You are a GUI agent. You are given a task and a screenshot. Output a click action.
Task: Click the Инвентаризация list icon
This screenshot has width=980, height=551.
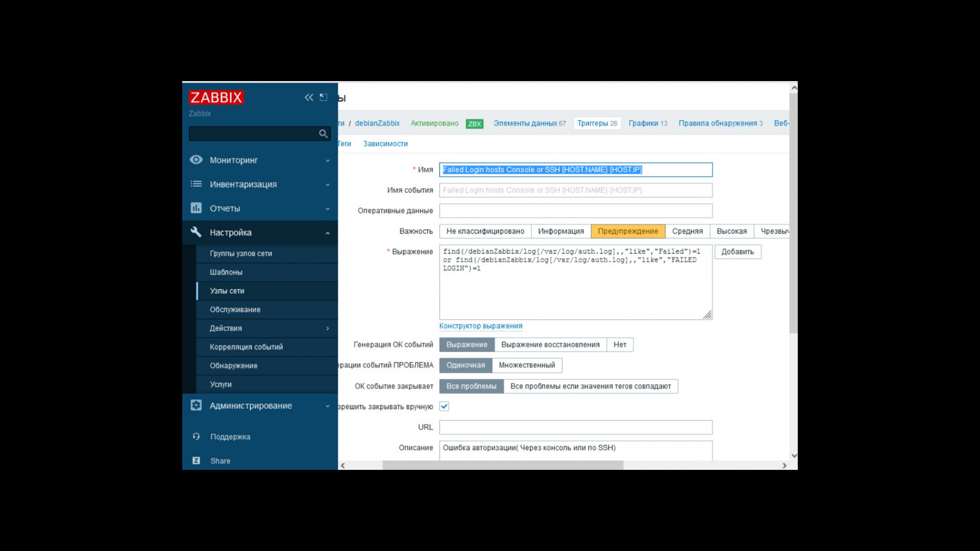pos(196,184)
